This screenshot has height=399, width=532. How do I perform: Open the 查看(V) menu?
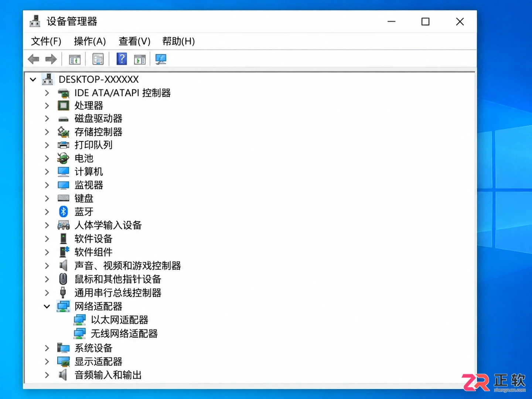134,41
